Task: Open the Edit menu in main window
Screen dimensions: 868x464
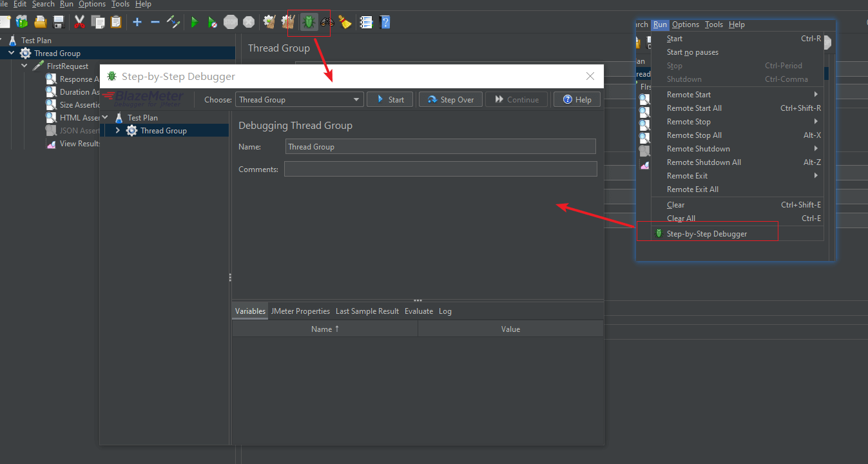Action: [x=20, y=4]
